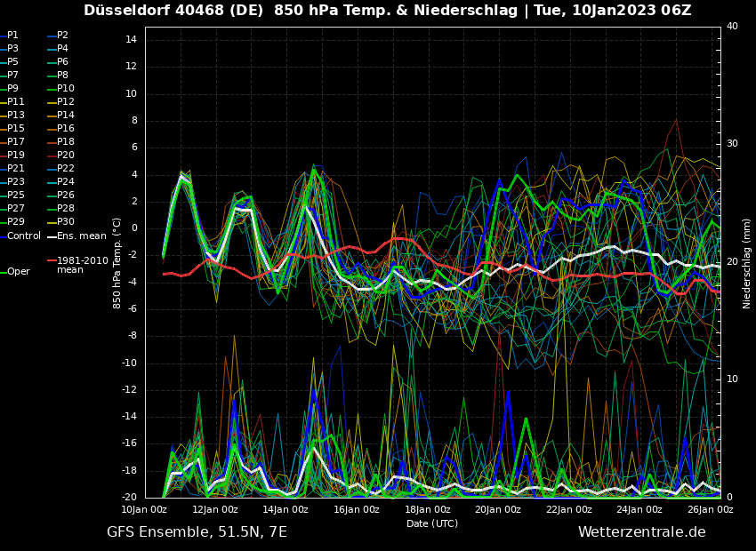The width and height of the screenshot is (756, 551).
Task: Select the P30 legend entry
Action: [66, 222]
